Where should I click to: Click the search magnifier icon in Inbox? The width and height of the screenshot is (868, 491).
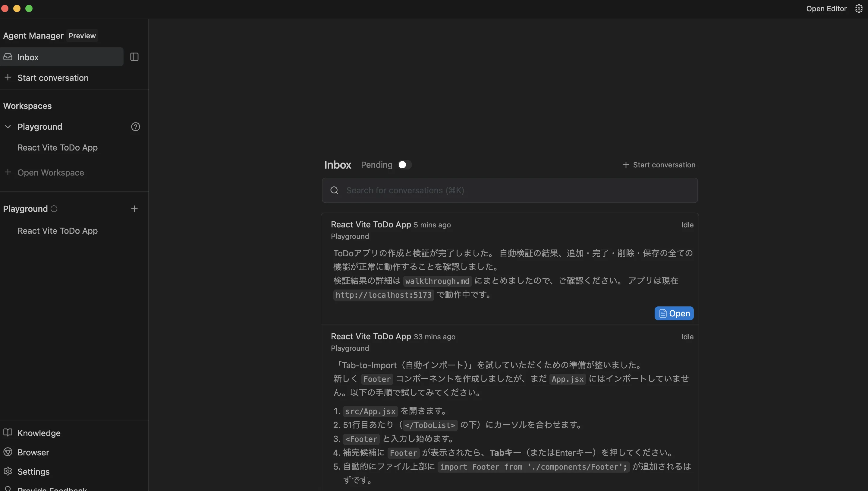tap(334, 190)
